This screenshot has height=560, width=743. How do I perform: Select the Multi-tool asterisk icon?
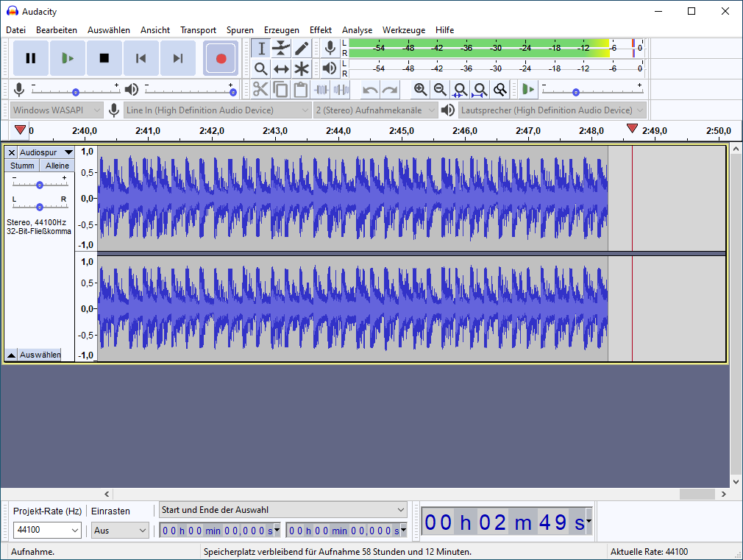tap(302, 69)
